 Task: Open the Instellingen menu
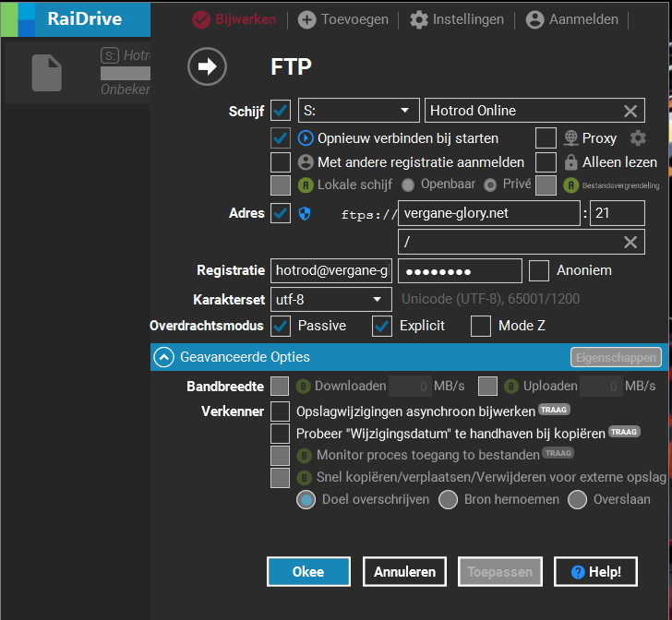point(457,19)
